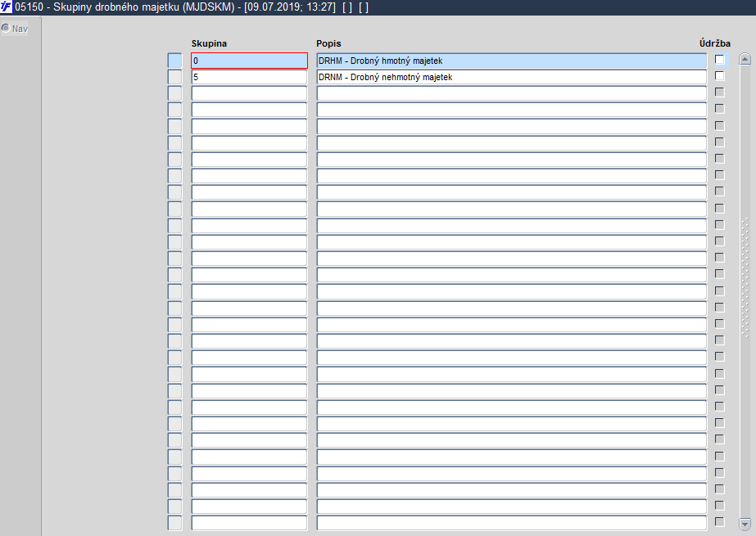Click the Skupina field containing 5
Viewport: 756px width, 536px height.
pos(249,77)
